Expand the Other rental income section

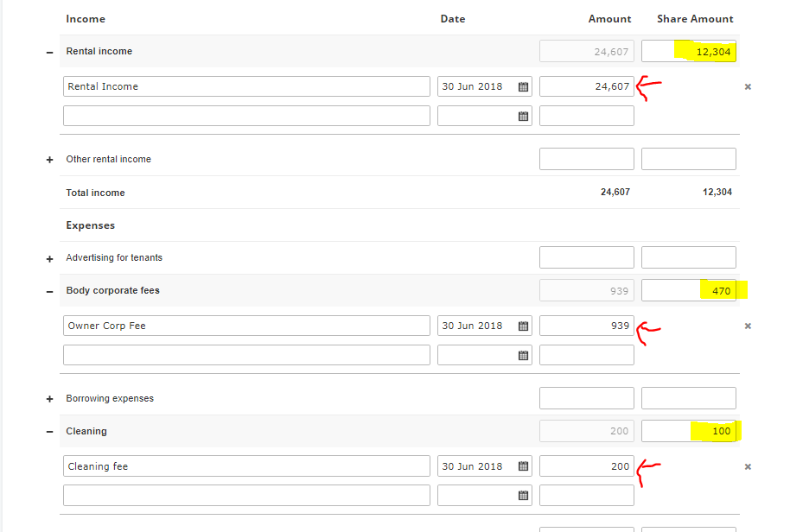tap(49, 160)
